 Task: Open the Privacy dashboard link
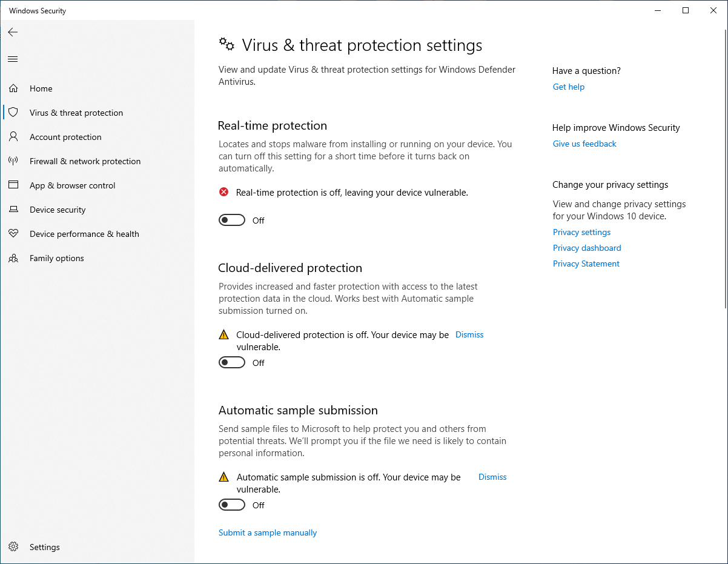click(x=587, y=248)
